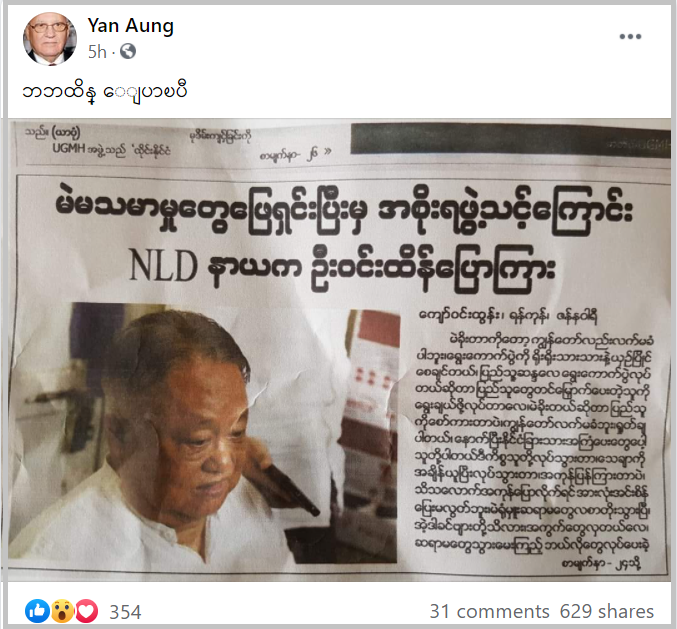This screenshot has height=629, width=677.
Task: Open the 5h post timestamp
Action: click(x=97, y=52)
